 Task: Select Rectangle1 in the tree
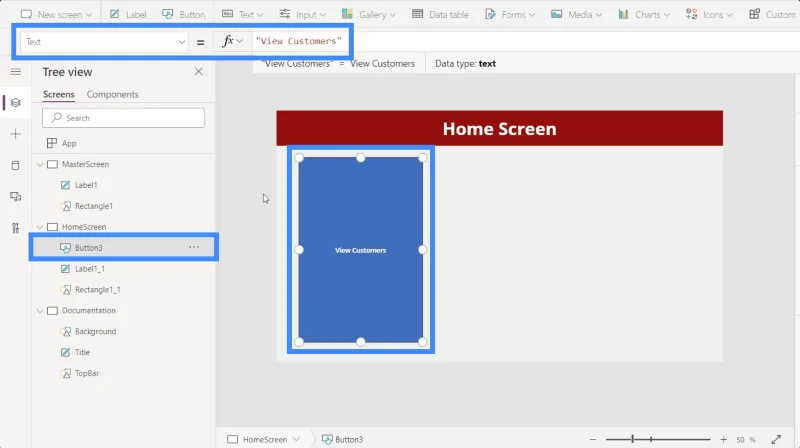pos(94,206)
